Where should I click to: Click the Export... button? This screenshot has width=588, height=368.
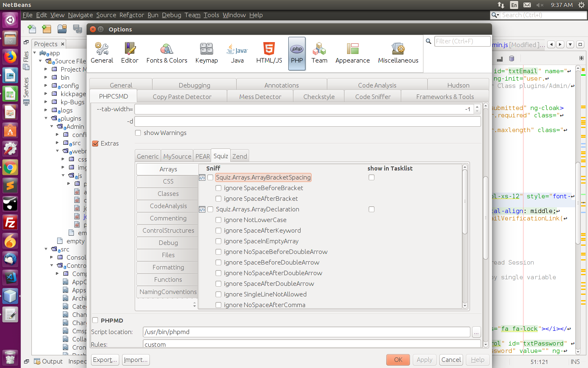coord(105,360)
